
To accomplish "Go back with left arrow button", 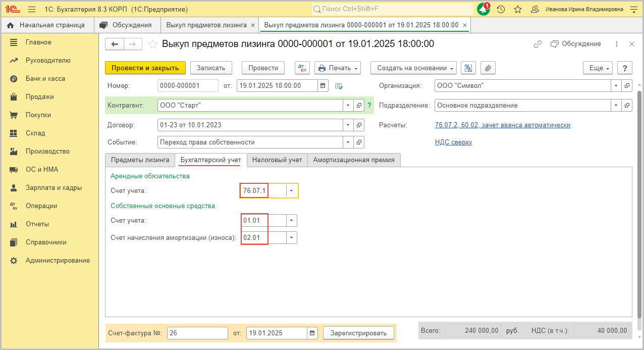I will click(x=114, y=44).
